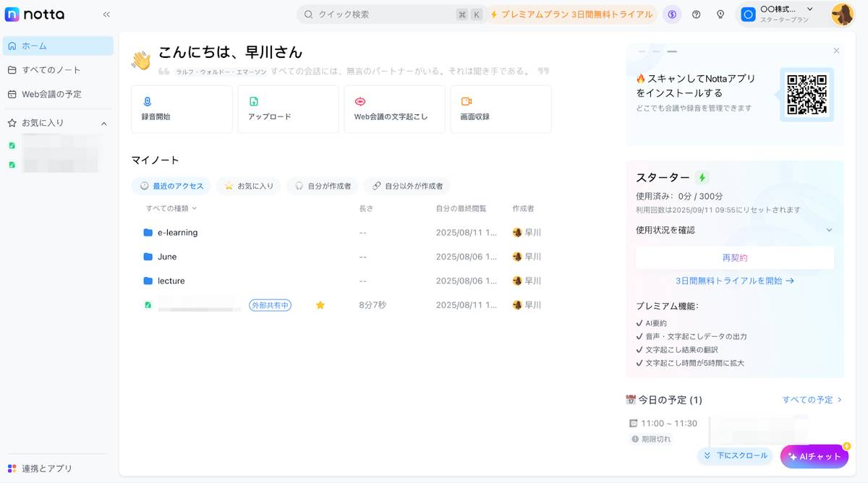Click the green lightning badge beside スターター
The width and height of the screenshot is (868, 483).
coord(702,177)
